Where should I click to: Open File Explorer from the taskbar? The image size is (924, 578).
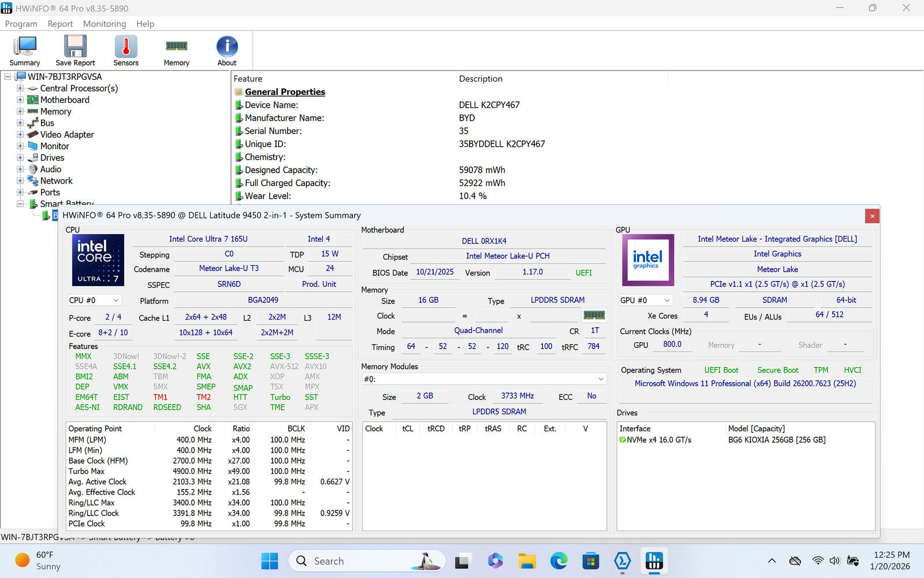tap(527, 561)
